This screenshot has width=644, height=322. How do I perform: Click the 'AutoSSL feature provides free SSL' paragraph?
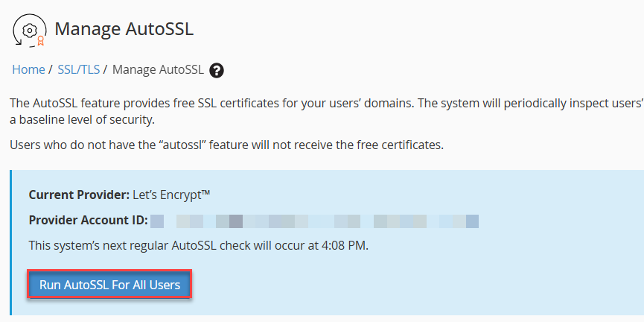[327, 112]
